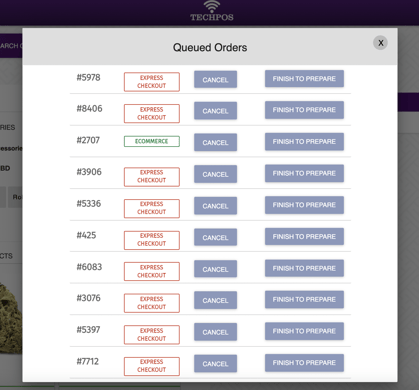The image size is (419, 390).
Task: Finish to prepare order #3076
Action: point(304,300)
